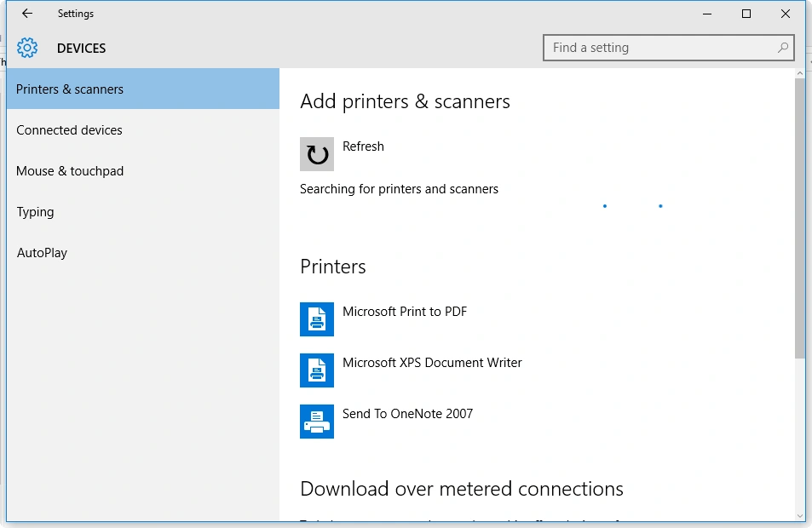
Task: Click Download over metered connections heading
Action: (462, 489)
